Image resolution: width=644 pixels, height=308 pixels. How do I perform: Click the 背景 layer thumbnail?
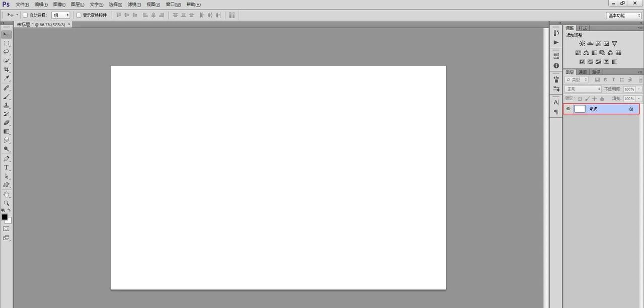pyautogui.click(x=580, y=109)
